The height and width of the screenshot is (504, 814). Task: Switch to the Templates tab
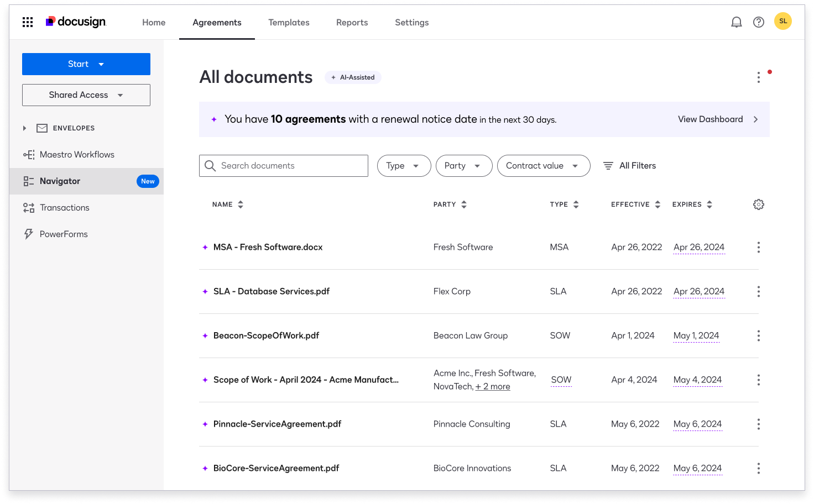289,23
